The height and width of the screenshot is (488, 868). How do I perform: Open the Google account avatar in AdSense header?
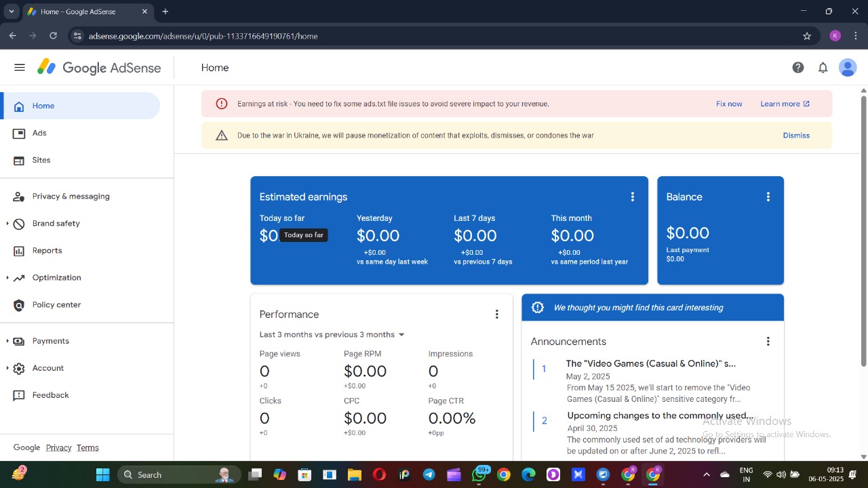point(848,68)
